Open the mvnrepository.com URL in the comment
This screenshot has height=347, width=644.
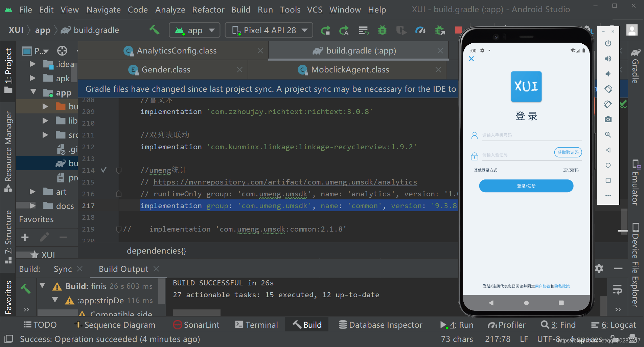point(285,182)
